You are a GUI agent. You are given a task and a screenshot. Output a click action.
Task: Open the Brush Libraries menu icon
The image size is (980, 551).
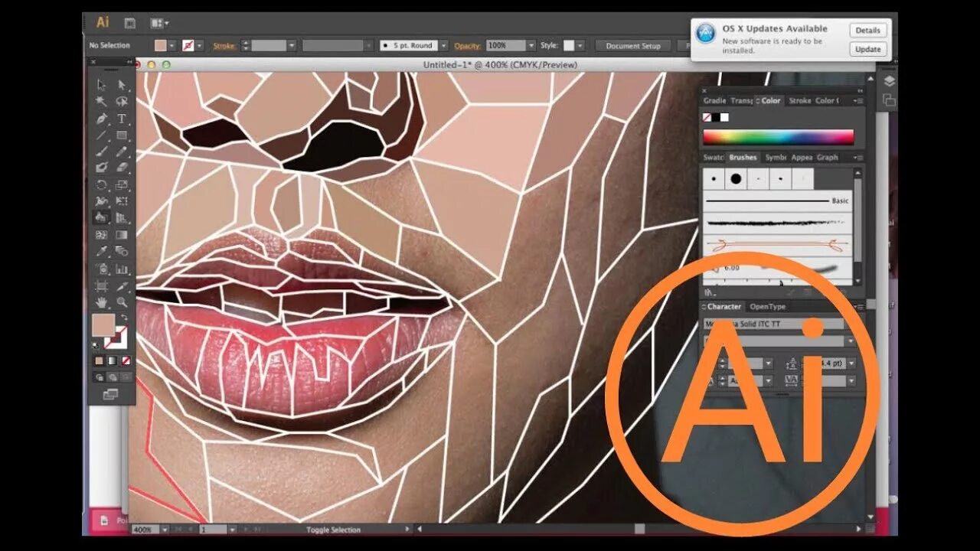[x=710, y=292]
